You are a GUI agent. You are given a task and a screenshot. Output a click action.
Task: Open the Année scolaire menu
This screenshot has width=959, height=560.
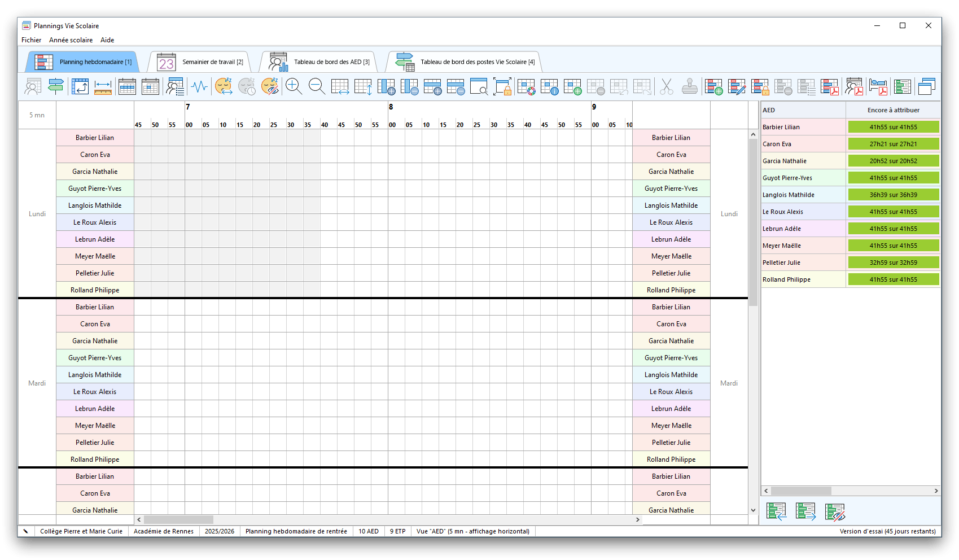pos(71,40)
